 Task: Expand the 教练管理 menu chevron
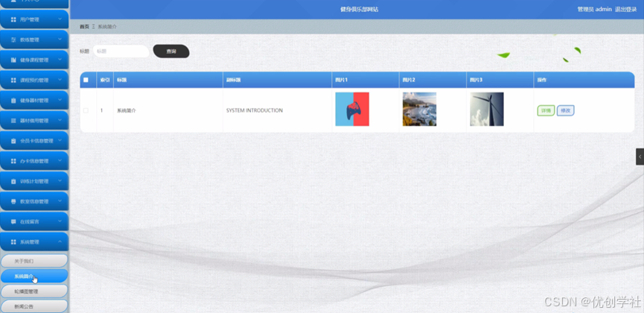60,39
